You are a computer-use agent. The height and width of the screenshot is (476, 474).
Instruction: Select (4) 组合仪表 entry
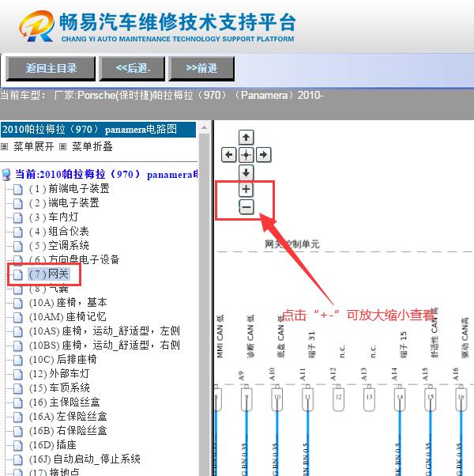[x=58, y=232]
